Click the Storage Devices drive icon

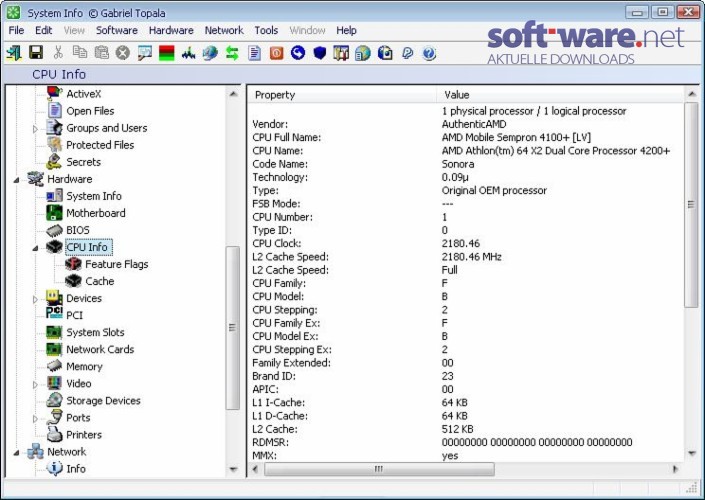[x=54, y=400]
